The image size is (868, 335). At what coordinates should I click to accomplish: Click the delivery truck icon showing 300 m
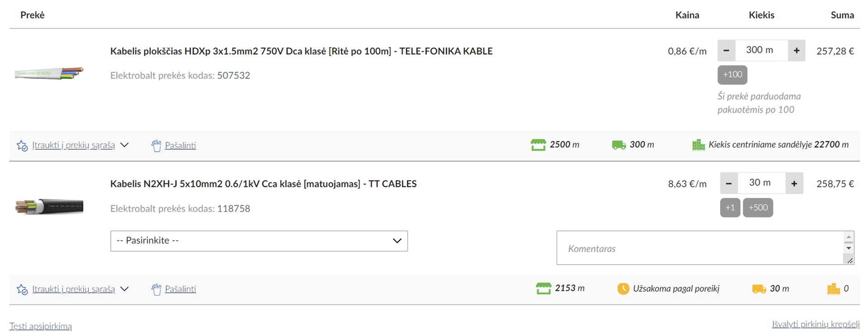point(618,145)
